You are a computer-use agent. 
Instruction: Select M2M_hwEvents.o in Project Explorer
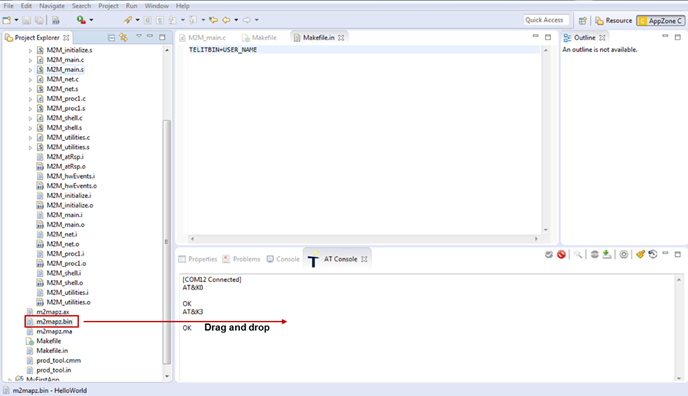tap(72, 186)
